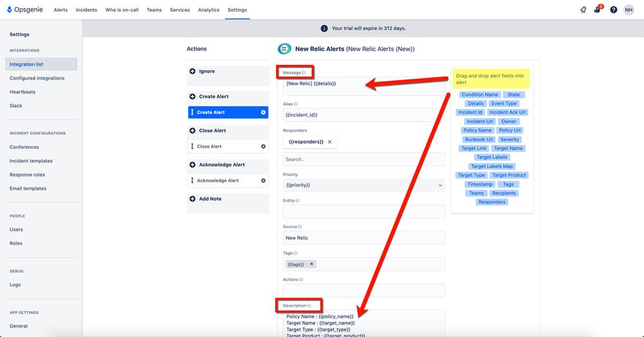
Task: Open Roles in sidebar
Action: [16, 243]
